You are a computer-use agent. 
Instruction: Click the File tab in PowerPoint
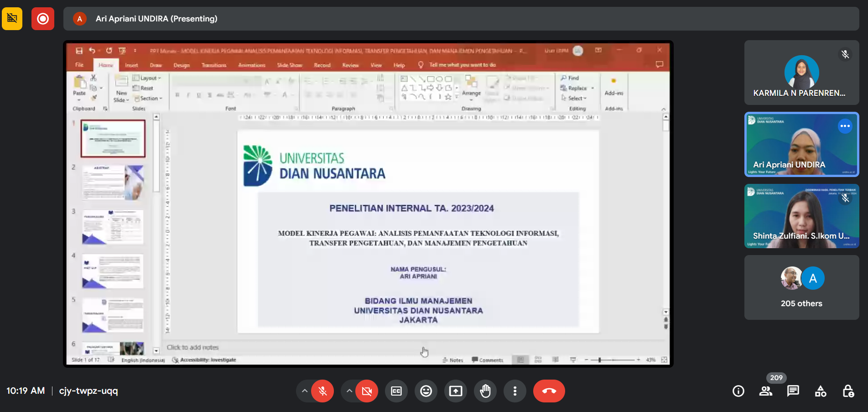pos(79,65)
